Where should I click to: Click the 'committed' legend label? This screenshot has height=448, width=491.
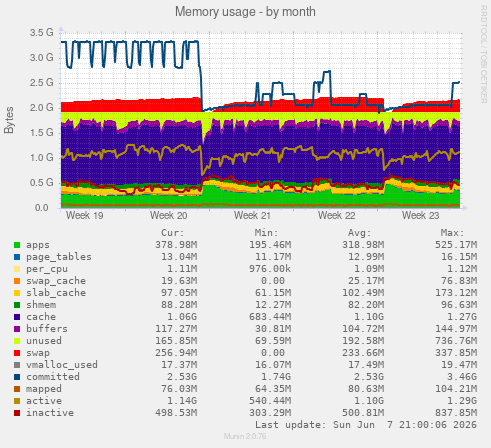pos(53,377)
